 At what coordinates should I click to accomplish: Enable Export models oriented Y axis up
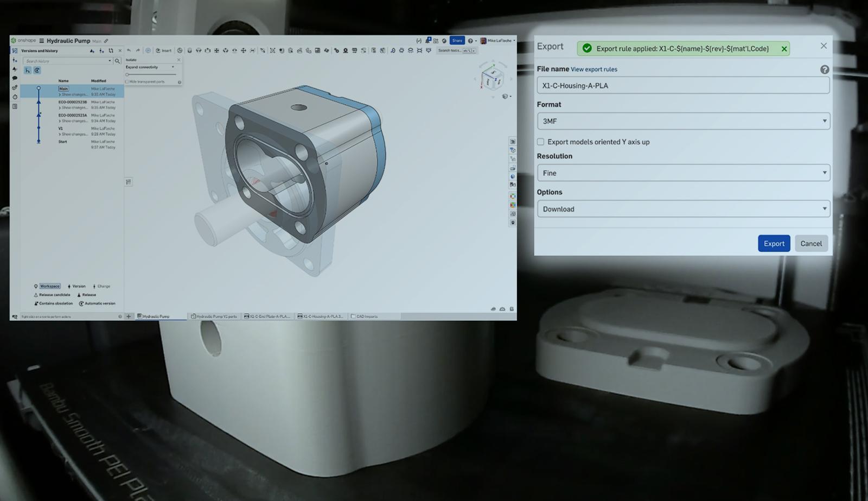tap(540, 142)
